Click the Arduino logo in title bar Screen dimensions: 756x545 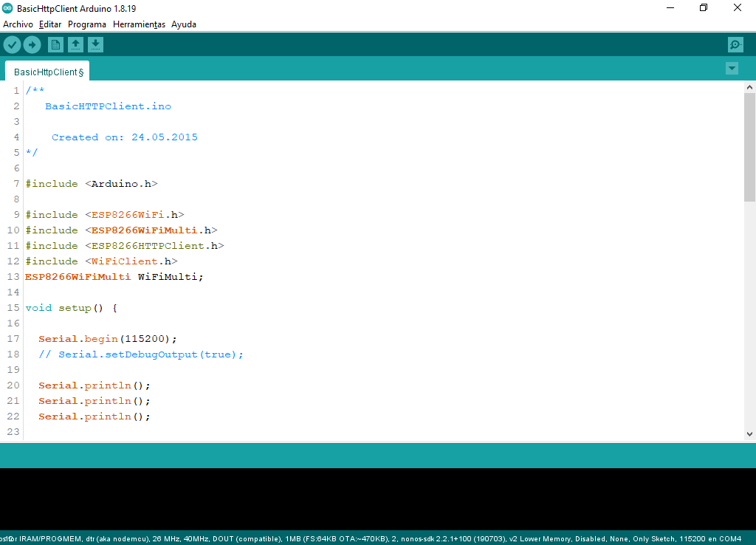coord(7,8)
